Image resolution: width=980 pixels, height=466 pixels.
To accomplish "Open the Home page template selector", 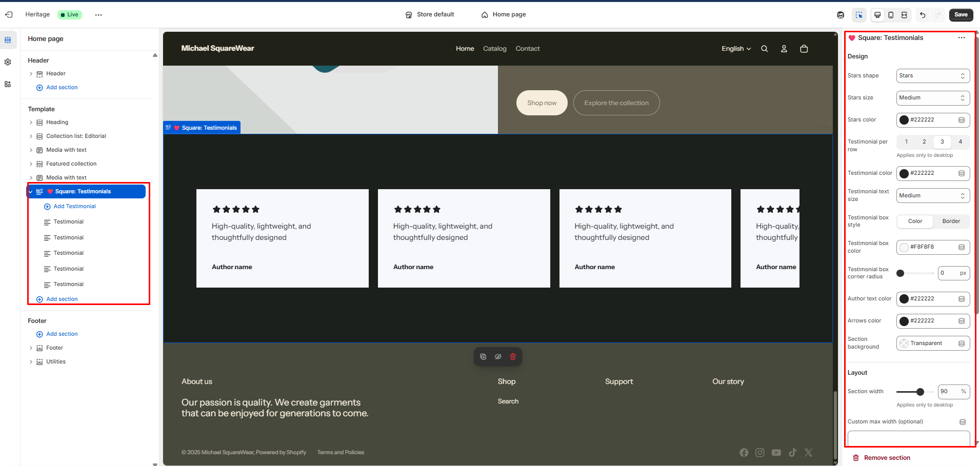I will [x=504, y=15].
